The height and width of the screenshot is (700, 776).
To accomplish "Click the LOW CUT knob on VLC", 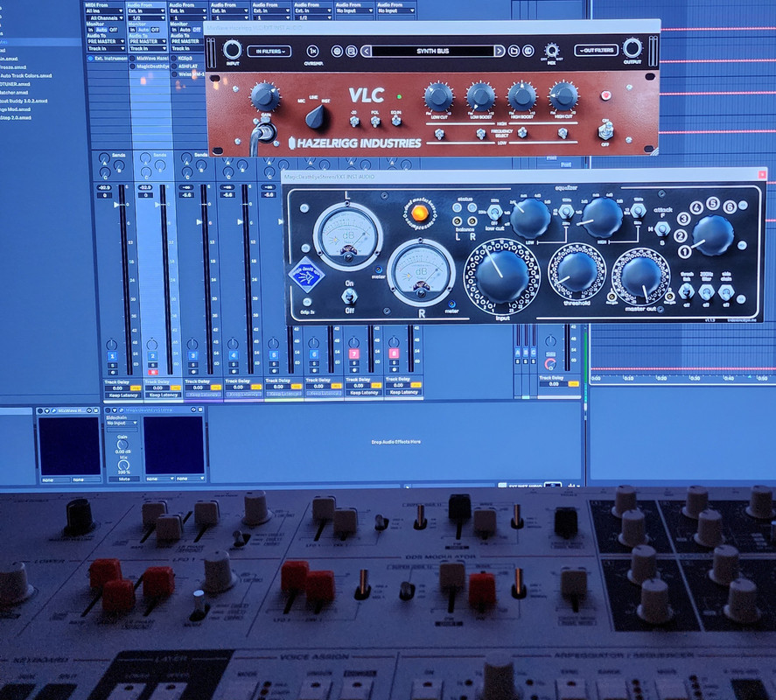I will tap(438, 96).
